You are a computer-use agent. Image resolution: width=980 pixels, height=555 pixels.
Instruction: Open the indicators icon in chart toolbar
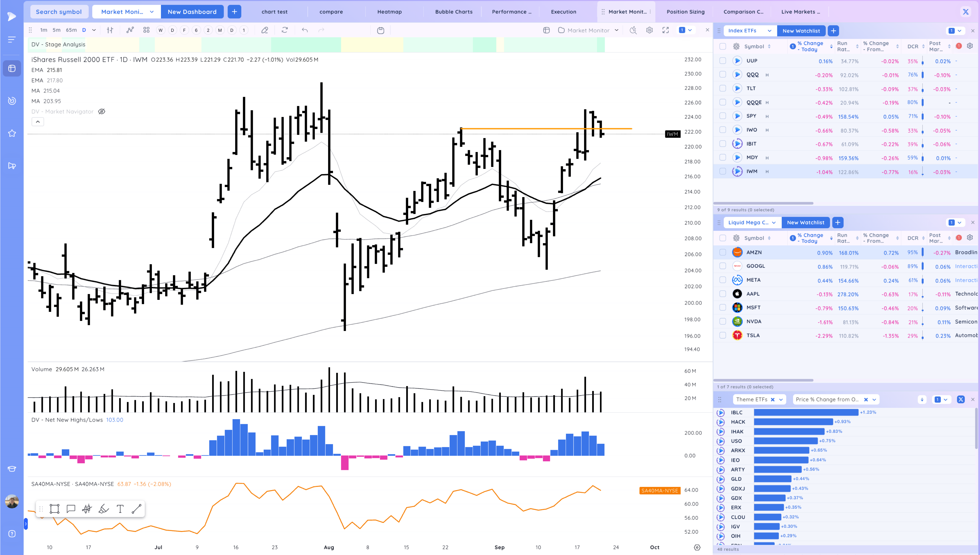[x=130, y=30]
